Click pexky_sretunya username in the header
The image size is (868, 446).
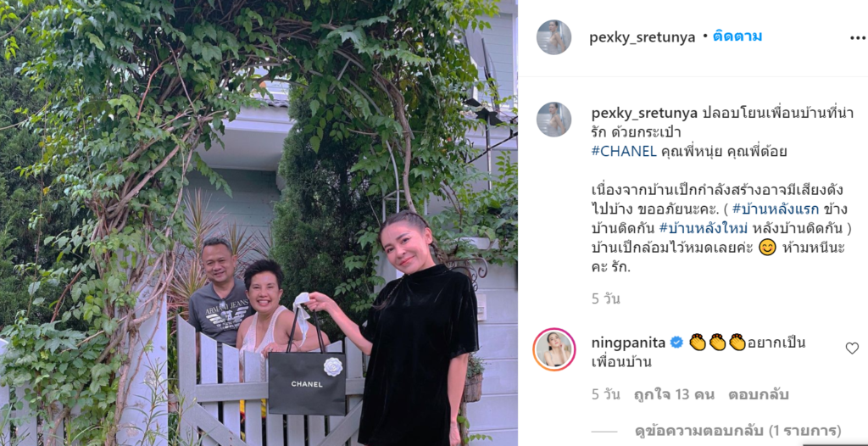pyautogui.click(x=643, y=37)
